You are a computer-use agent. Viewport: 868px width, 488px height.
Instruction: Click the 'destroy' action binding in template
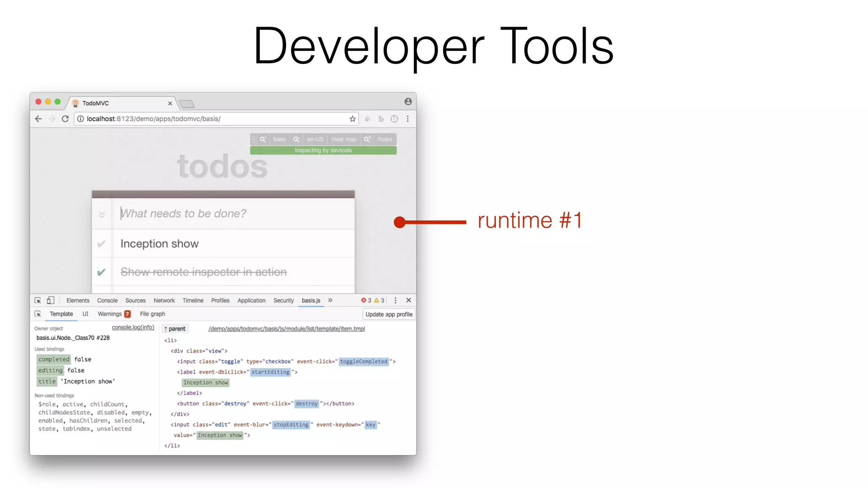pos(306,404)
